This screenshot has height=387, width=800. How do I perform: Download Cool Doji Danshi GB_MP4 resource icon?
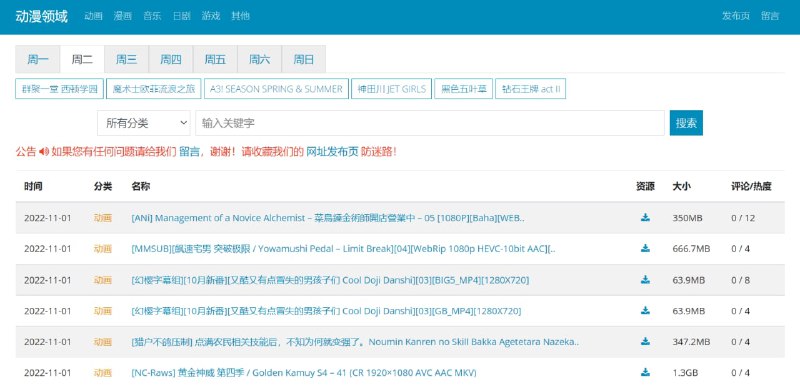click(x=645, y=311)
